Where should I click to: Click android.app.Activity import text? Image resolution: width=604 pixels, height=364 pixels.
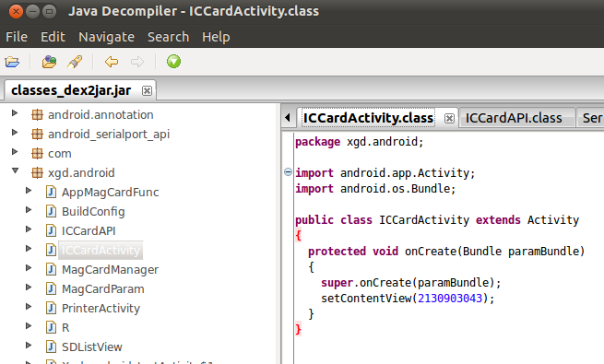coord(405,173)
